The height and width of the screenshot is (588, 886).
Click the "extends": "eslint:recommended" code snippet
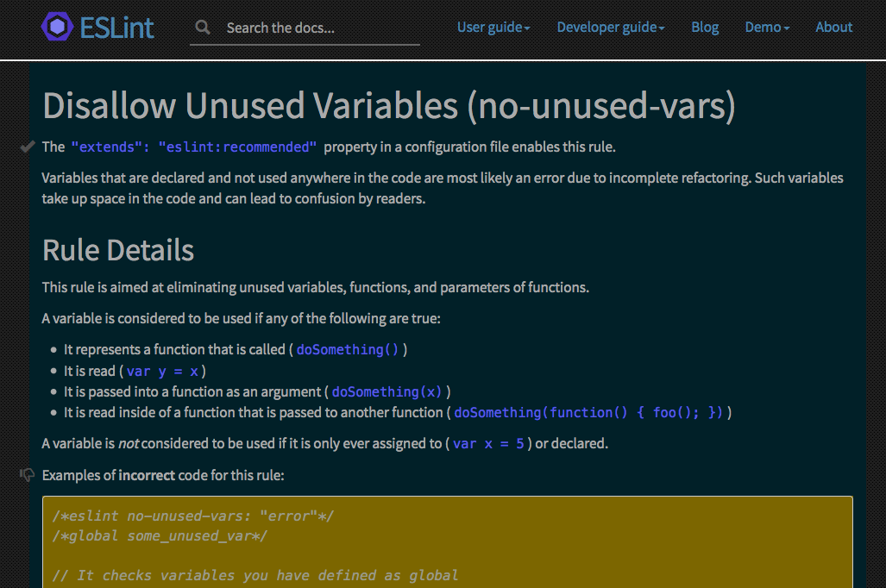[x=194, y=147]
